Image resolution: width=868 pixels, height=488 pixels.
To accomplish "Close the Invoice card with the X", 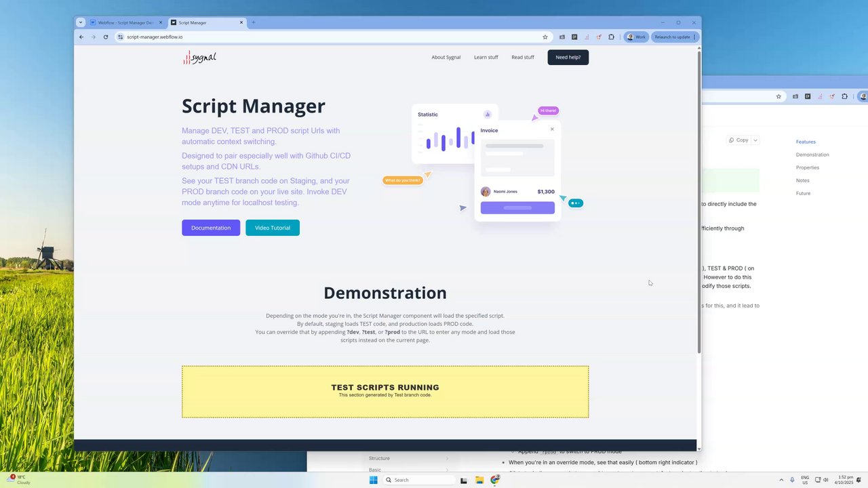I will (x=552, y=129).
